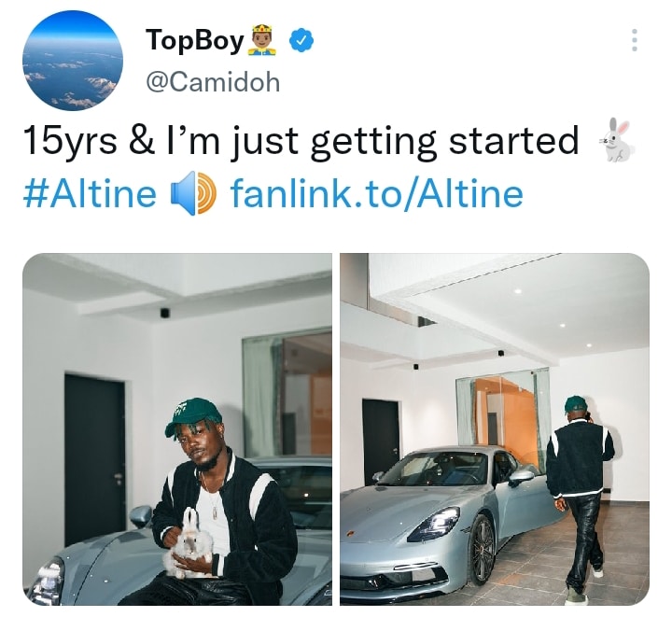Open the #Altine hashtag
The image size is (672, 631).
pos(90,194)
